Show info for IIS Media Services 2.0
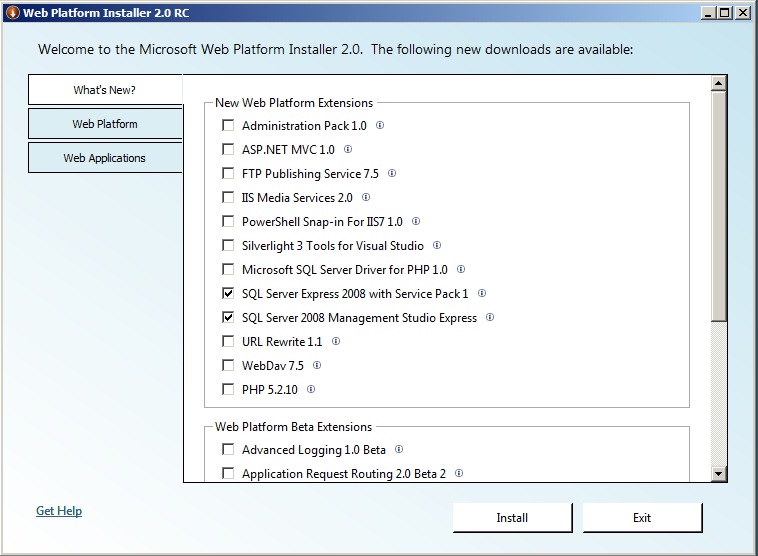Screen dimensions: 758x556 coord(366,197)
